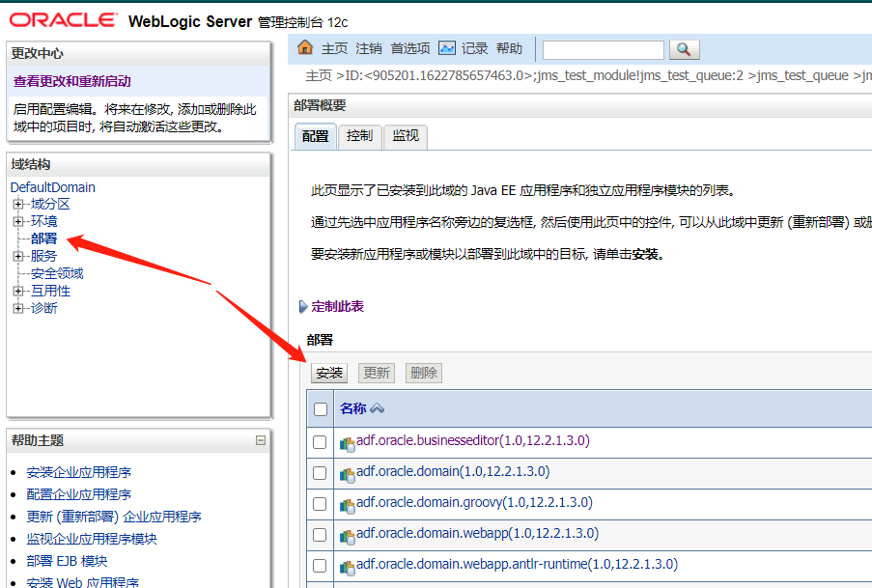872x588 pixels.
Task: Click adf.oracle.domain.webapp(1.0,12.2.1.3.0) library icon
Action: (x=347, y=536)
